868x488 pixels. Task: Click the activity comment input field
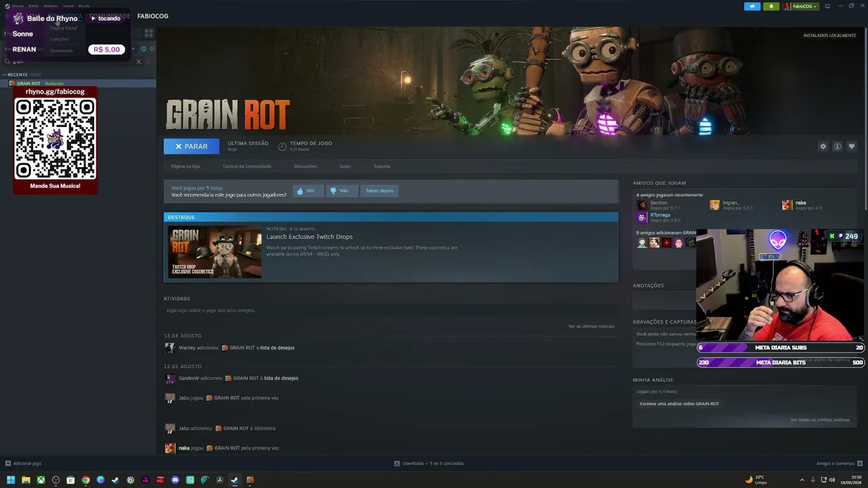pos(390,310)
